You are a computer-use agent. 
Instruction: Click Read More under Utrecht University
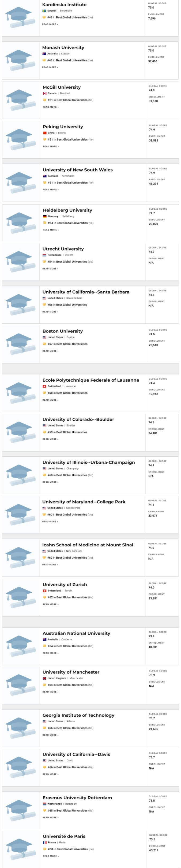tap(50, 269)
